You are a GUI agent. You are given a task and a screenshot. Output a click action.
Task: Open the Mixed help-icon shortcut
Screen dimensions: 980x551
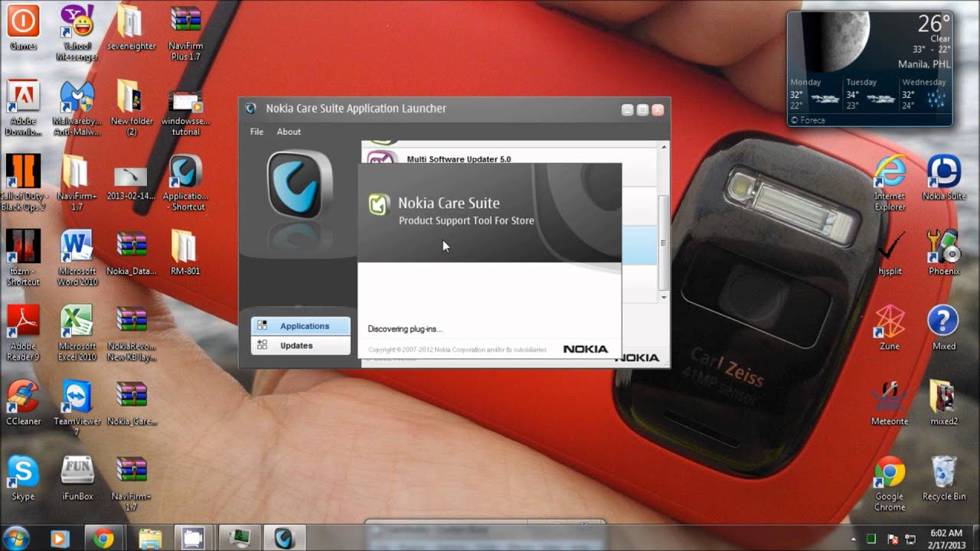[x=944, y=328]
